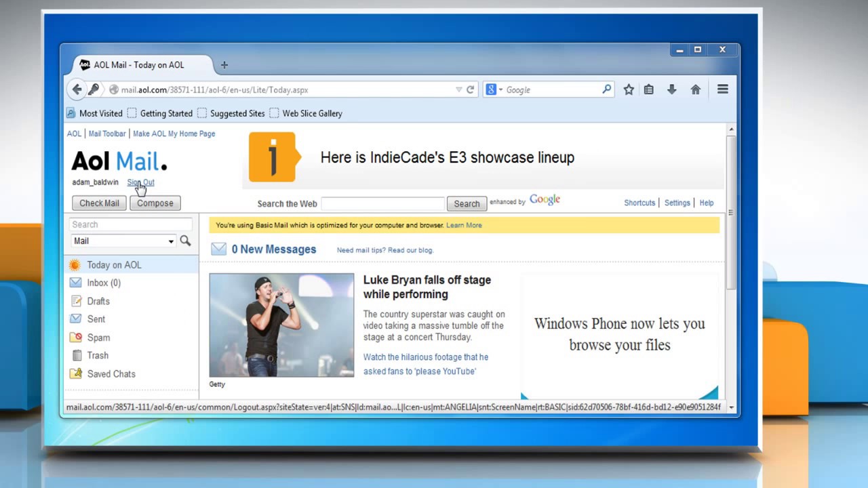The height and width of the screenshot is (488, 868).
Task: Focus the Search the Web field
Action: 382,203
